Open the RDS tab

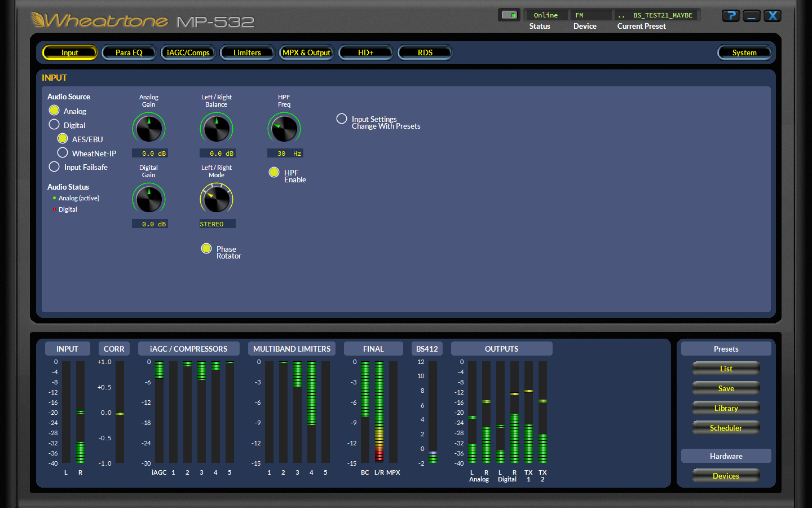(425, 52)
